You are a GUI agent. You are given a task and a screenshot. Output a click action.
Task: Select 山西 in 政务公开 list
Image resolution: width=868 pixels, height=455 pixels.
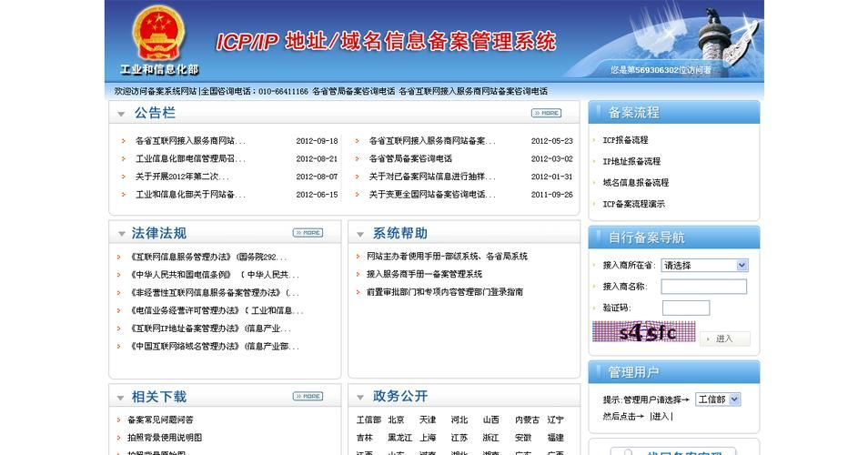490,420
